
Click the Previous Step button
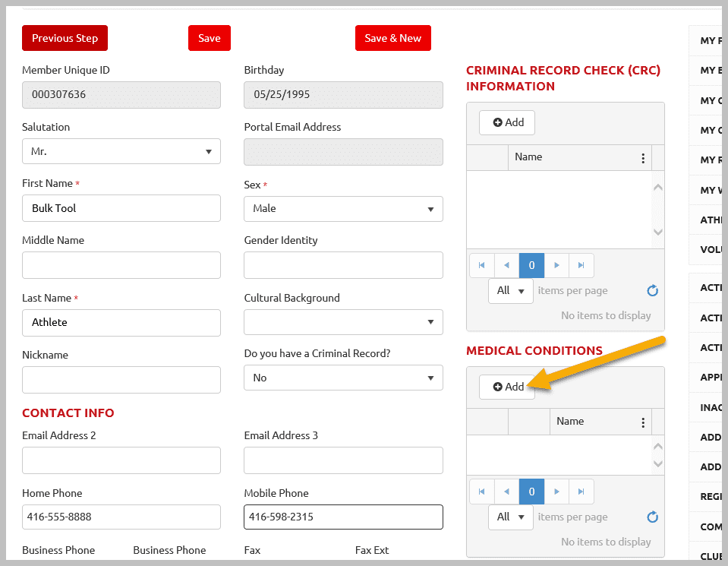pyautogui.click(x=65, y=38)
